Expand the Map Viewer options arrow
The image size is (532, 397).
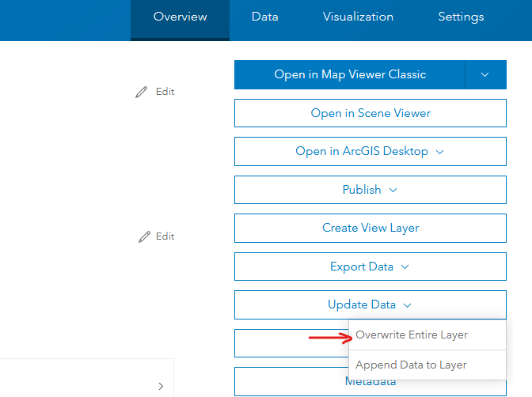(x=485, y=74)
